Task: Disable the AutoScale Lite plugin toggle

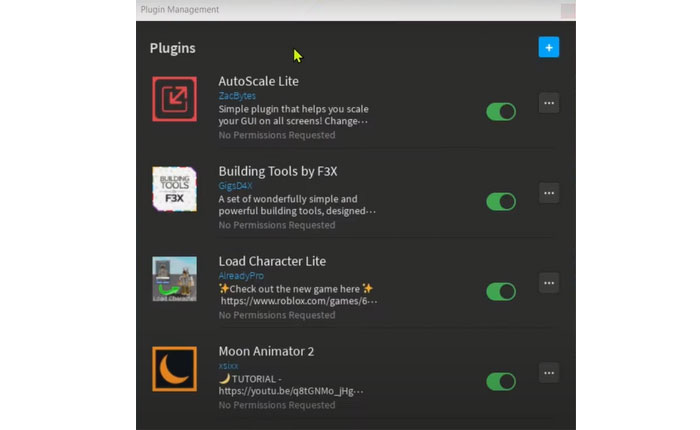Action: click(x=501, y=112)
